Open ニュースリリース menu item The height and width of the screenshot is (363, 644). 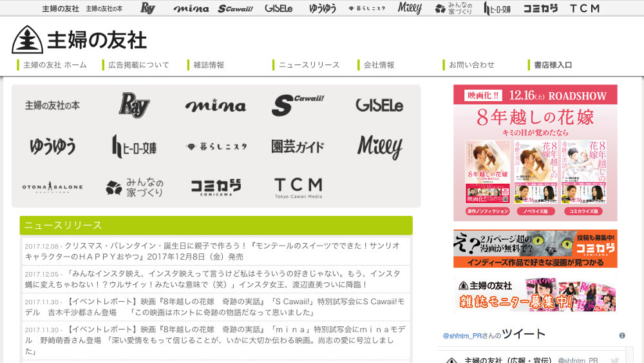point(309,65)
